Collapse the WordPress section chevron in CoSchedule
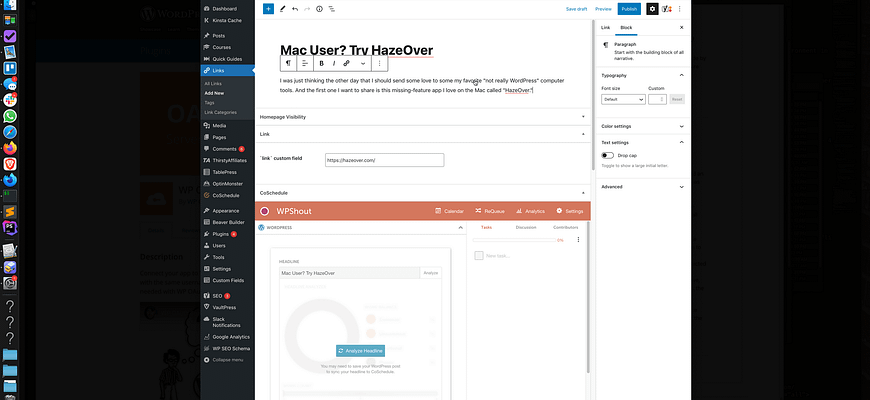 pyautogui.click(x=461, y=227)
